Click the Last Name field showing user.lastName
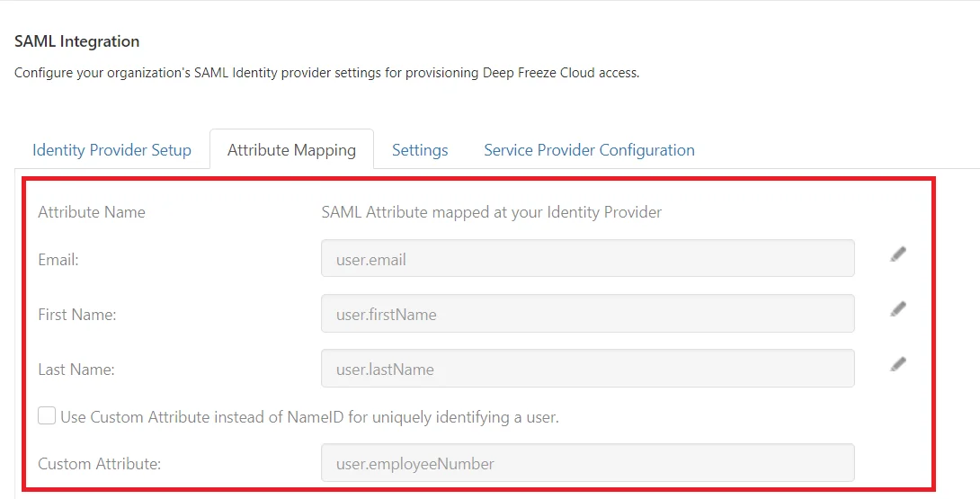This screenshot has height=499, width=980. [x=587, y=369]
